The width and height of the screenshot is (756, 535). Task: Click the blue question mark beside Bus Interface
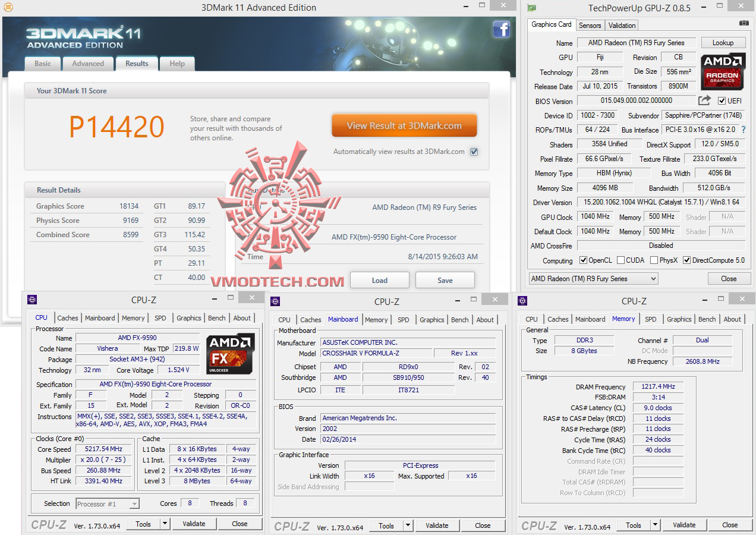point(744,130)
